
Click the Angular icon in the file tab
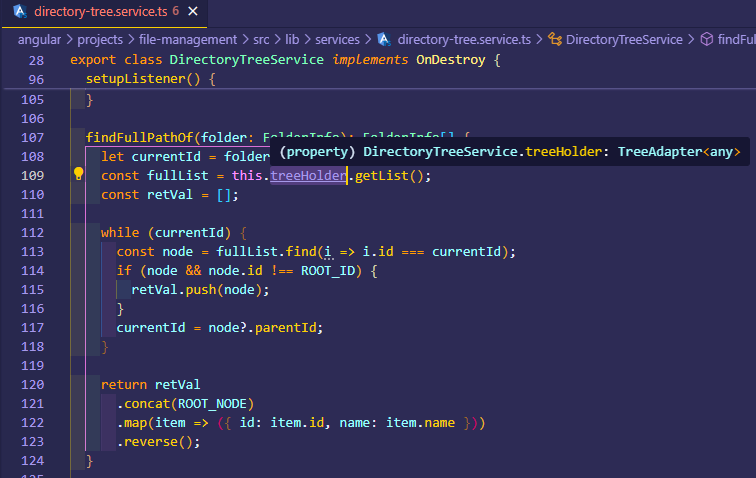pos(19,13)
